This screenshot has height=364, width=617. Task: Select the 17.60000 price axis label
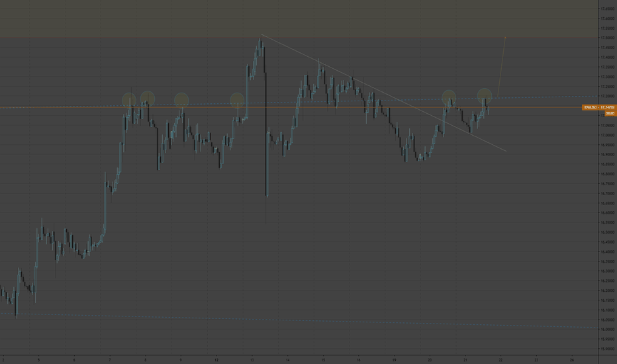tap(608, 19)
